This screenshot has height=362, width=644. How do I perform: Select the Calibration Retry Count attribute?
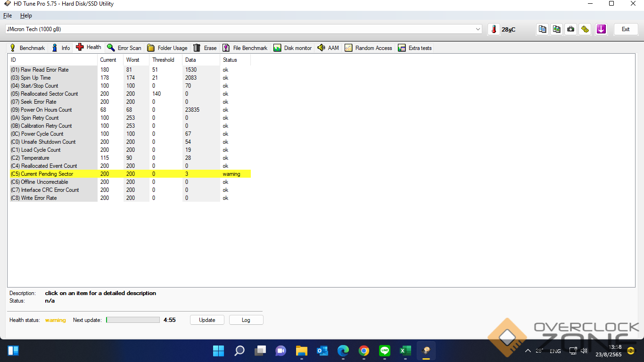click(129, 126)
